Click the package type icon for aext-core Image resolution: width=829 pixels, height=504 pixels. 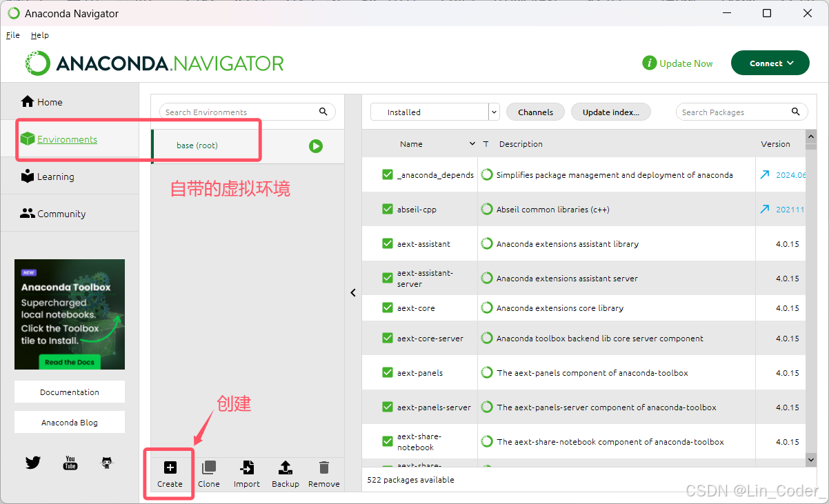pyautogui.click(x=487, y=308)
